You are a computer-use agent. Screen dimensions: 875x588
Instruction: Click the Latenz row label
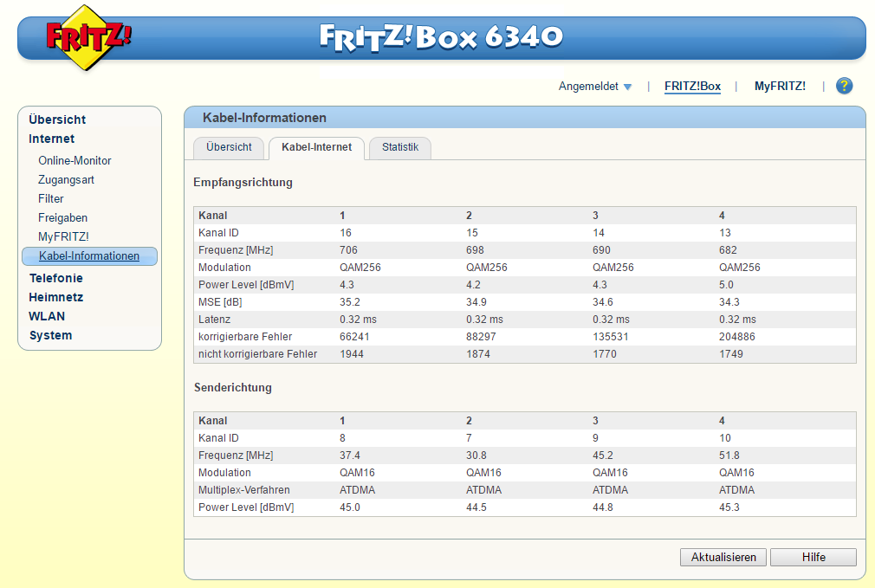pyautogui.click(x=214, y=319)
